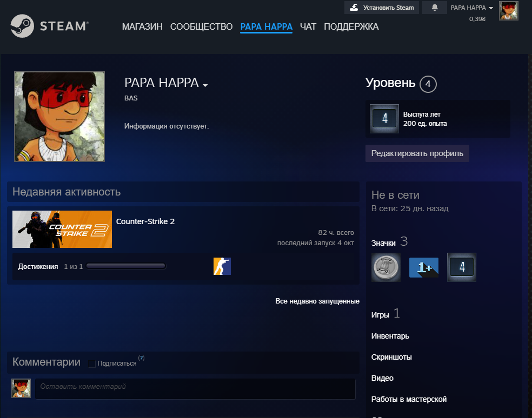Screen dimensions: 532x418
Task: Select the PAPA HAPPA navigation tab
Action: [x=267, y=26]
